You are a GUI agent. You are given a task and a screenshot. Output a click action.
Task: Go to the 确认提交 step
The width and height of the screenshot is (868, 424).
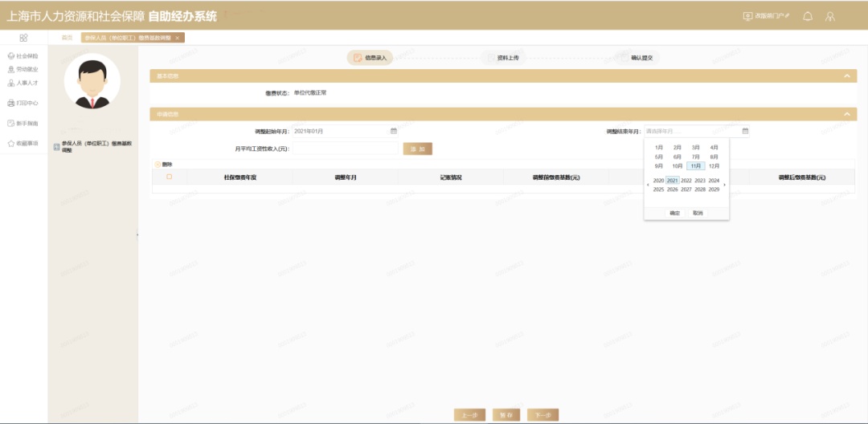click(x=638, y=58)
